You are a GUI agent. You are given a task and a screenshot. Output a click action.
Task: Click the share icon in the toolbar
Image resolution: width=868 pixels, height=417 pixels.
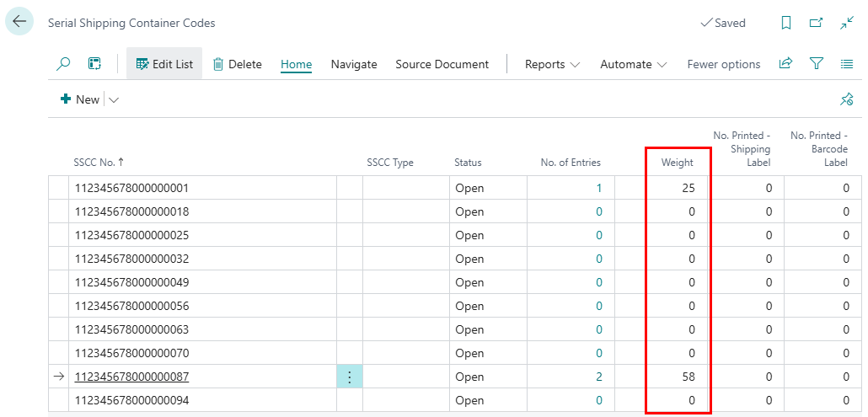tap(785, 64)
